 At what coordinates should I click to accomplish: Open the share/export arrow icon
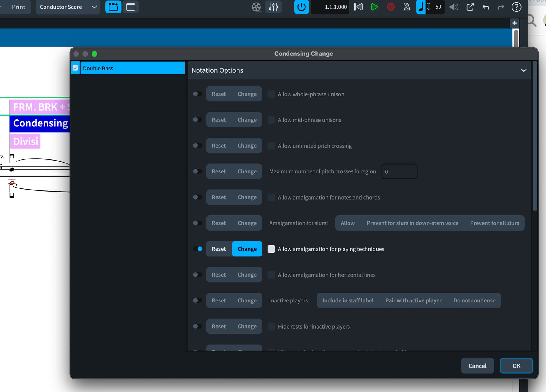pos(470,7)
